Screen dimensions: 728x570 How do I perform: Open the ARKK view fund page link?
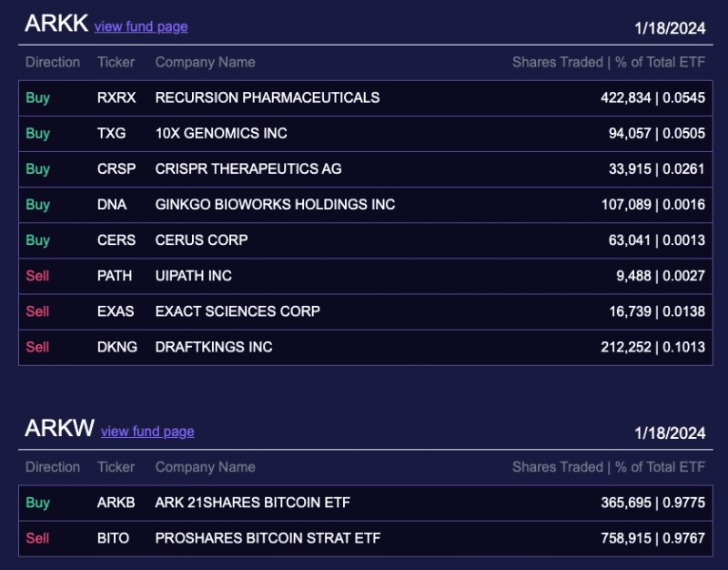[141, 26]
